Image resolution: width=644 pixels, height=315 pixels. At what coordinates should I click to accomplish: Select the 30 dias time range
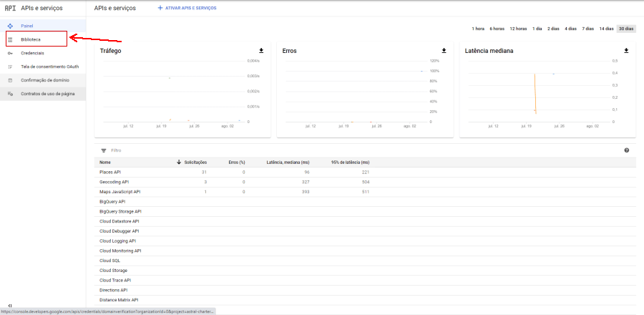coord(626,29)
